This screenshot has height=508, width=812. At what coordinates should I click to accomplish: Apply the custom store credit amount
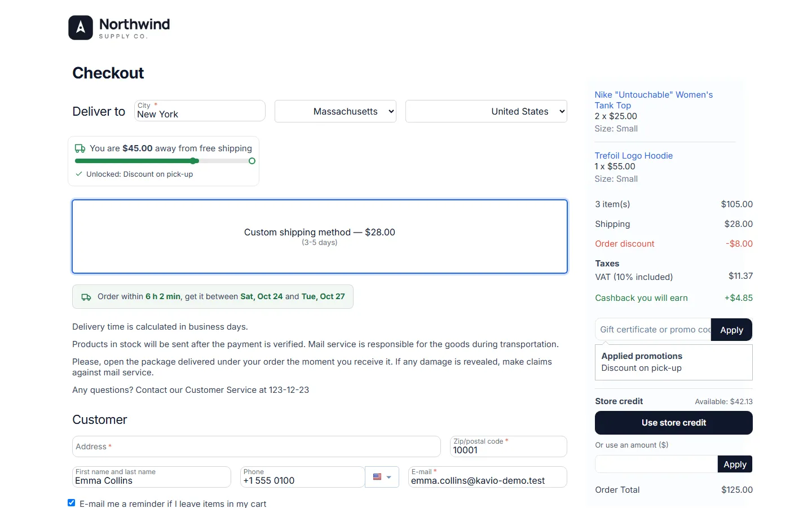pos(735,464)
